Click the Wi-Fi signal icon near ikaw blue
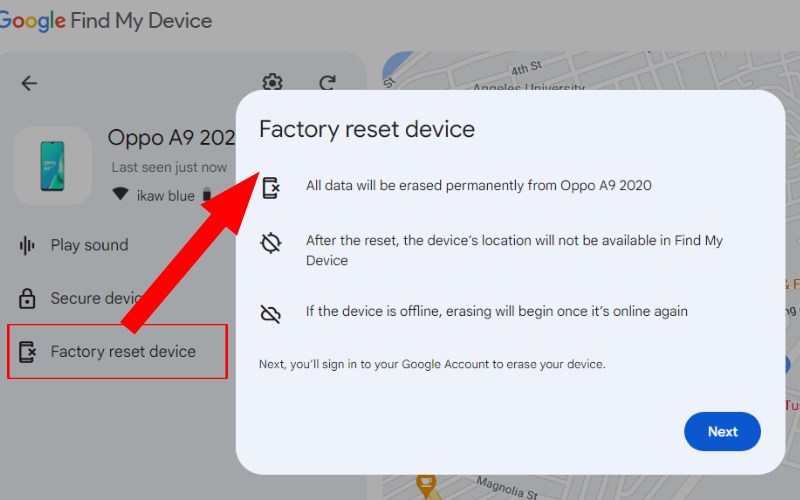Screen dimensions: 800x500 pyautogui.click(x=120, y=194)
